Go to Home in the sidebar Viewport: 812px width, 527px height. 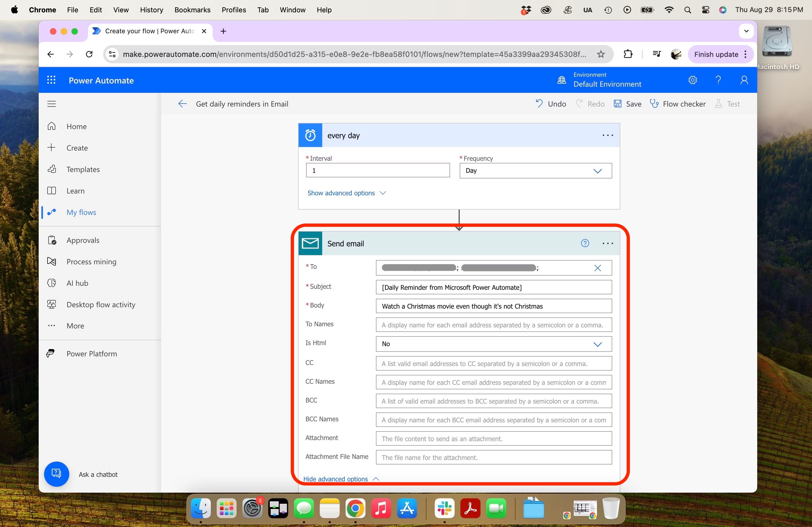click(x=77, y=126)
